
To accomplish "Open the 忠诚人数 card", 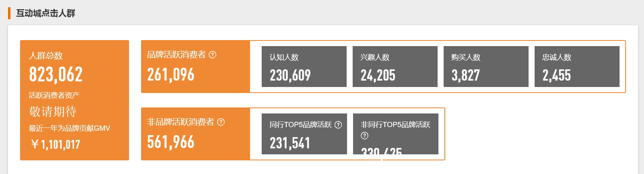I will (577, 67).
